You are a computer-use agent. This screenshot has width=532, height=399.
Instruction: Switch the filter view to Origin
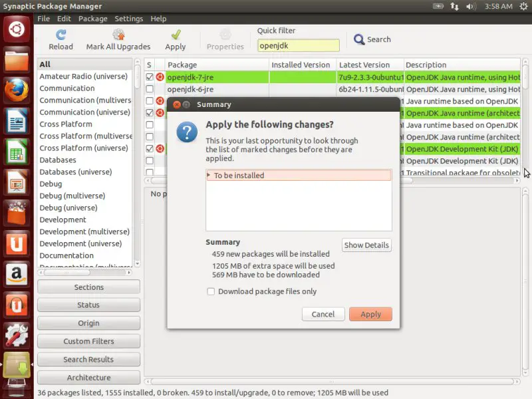click(88, 323)
